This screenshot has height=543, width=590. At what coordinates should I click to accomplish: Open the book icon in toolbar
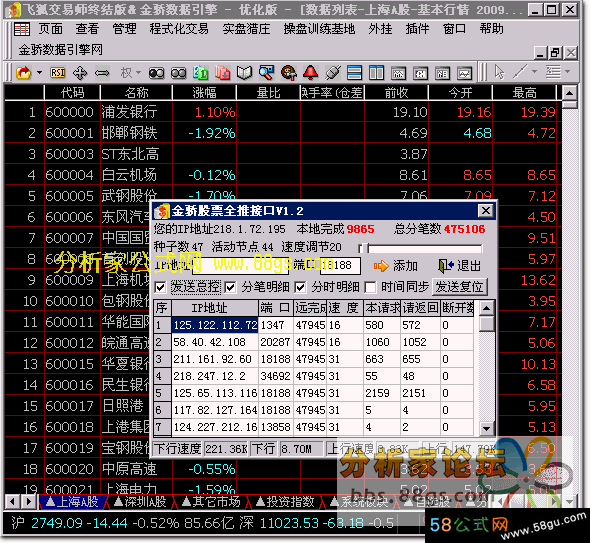point(244,73)
